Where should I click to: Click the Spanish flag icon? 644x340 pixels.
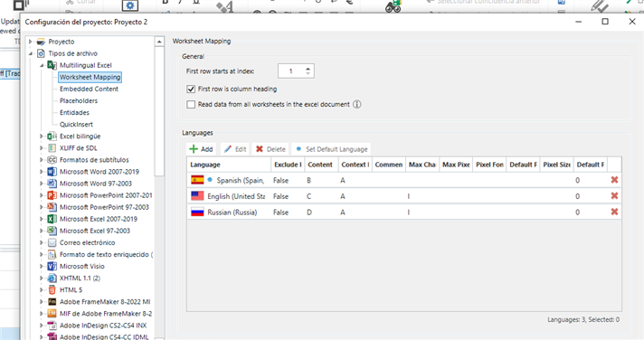197,180
